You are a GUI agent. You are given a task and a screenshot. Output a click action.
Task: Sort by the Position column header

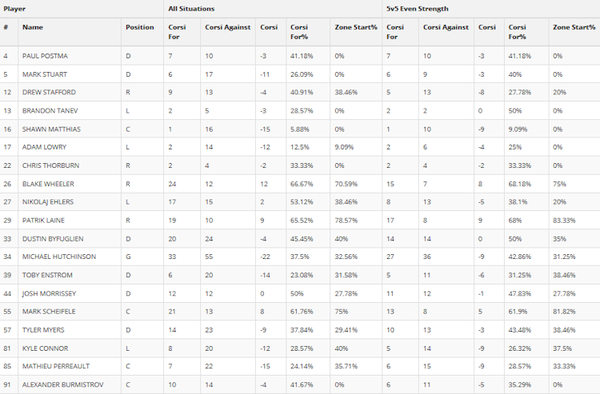click(x=140, y=27)
